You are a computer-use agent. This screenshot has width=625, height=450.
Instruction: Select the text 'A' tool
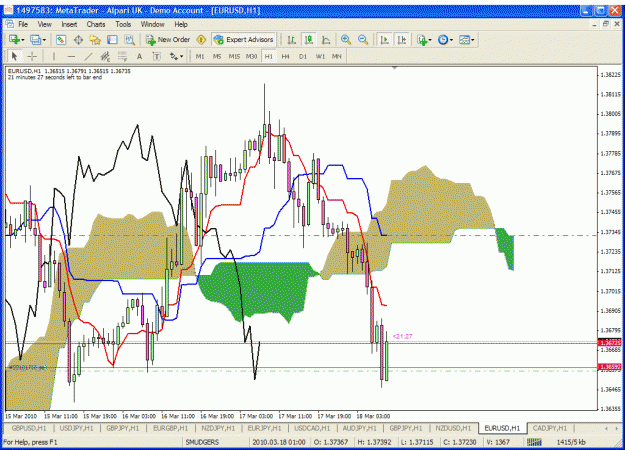coord(140,57)
